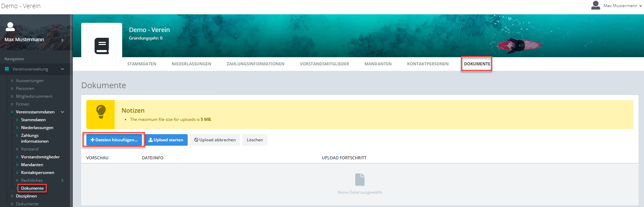
Task: Open Niederlassungen sidebar sub-item
Action: click(x=37, y=128)
